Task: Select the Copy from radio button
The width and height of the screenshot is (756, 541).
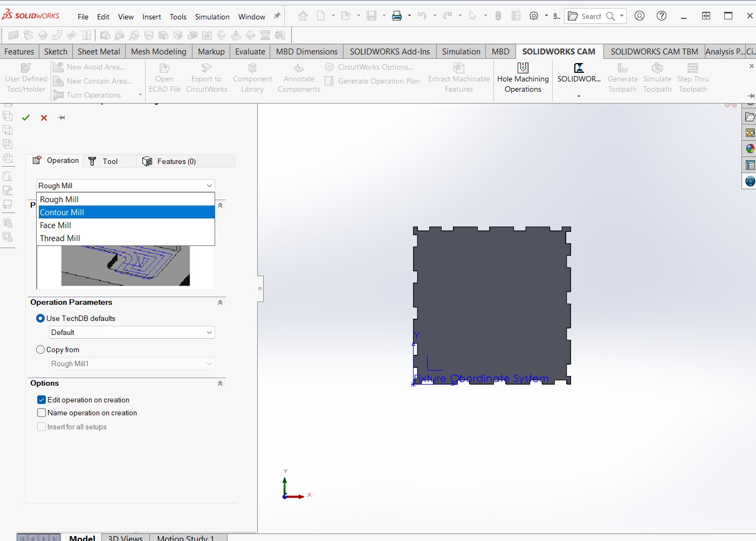Action: tap(40, 350)
